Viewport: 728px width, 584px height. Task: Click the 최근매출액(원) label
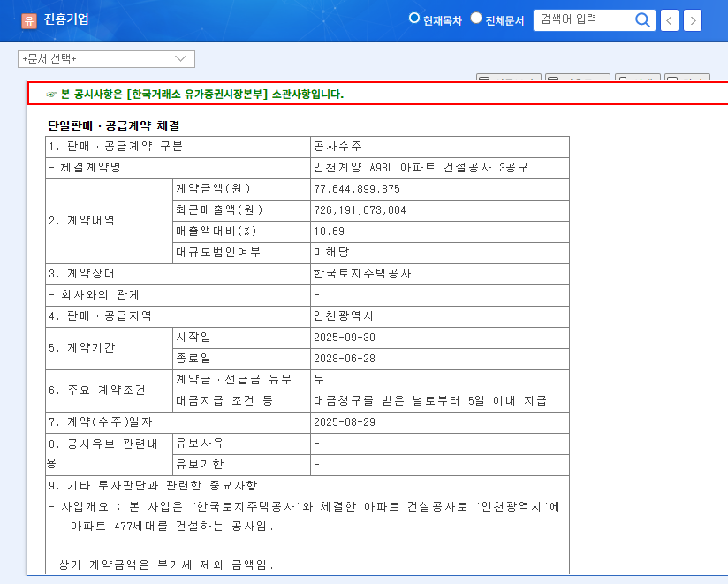click(219, 210)
